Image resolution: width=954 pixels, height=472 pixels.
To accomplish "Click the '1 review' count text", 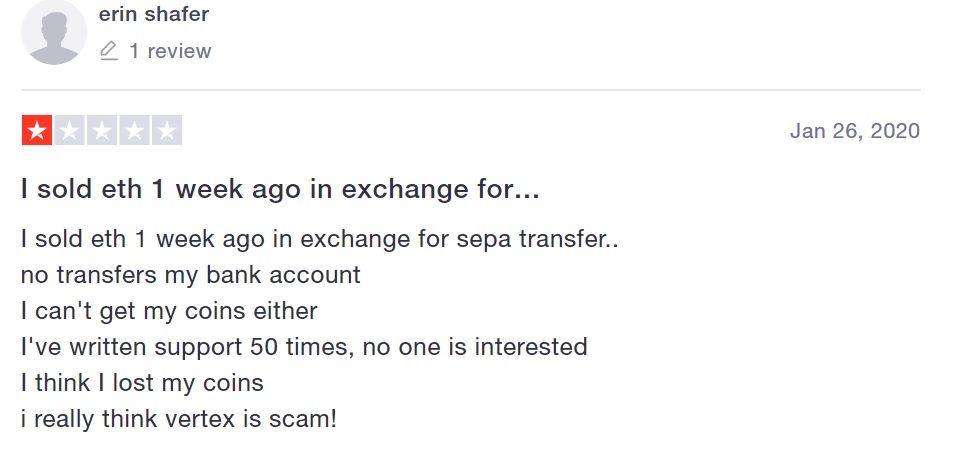I will pyautogui.click(x=170, y=50).
